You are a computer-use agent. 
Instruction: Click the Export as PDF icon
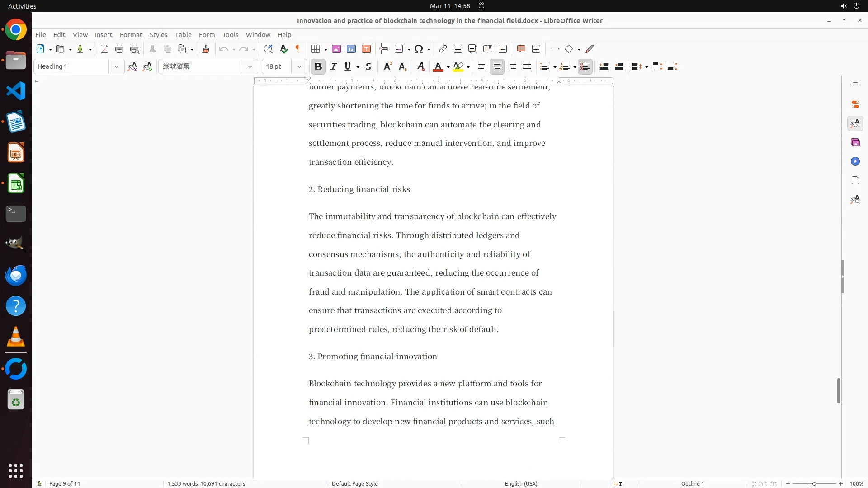tap(104, 49)
